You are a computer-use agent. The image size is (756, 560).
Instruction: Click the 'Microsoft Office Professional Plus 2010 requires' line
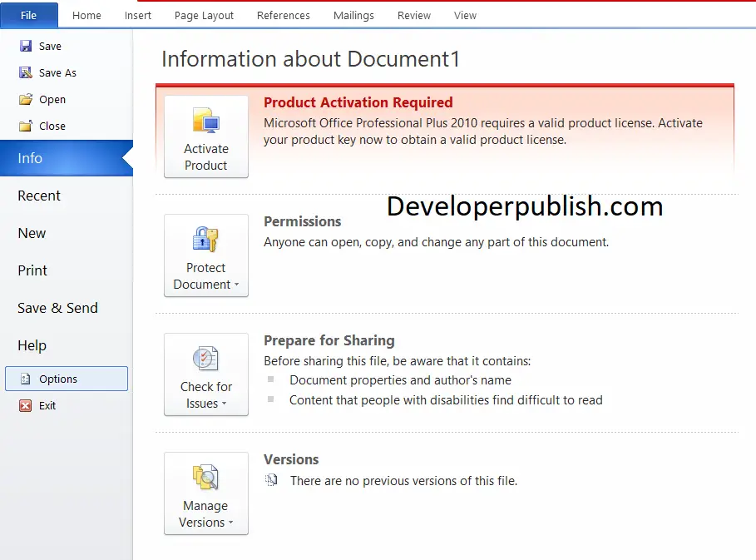click(483, 123)
